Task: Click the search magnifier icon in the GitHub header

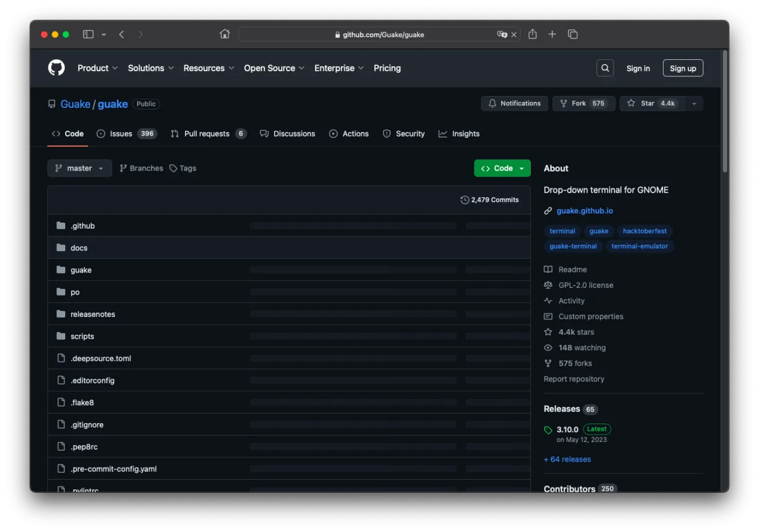Action: point(605,68)
